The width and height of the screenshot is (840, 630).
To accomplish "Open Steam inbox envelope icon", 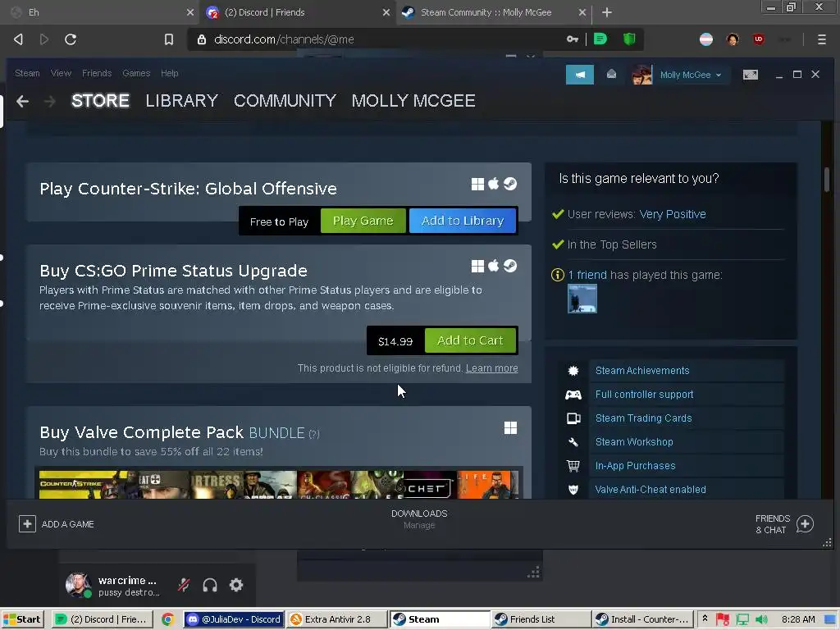I will point(611,75).
